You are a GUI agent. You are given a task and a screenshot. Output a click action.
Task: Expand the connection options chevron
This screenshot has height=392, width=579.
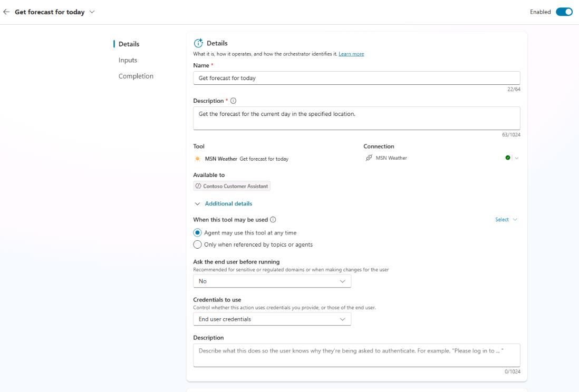point(517,158)
